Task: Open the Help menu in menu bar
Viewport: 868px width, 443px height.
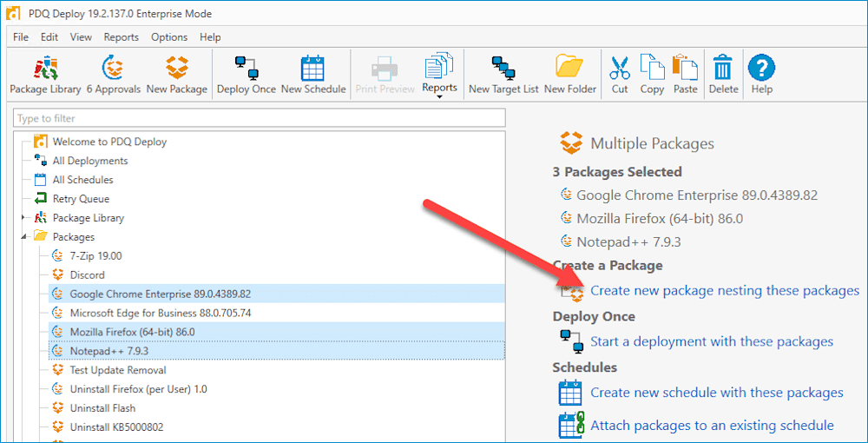Action: [210, 37]
